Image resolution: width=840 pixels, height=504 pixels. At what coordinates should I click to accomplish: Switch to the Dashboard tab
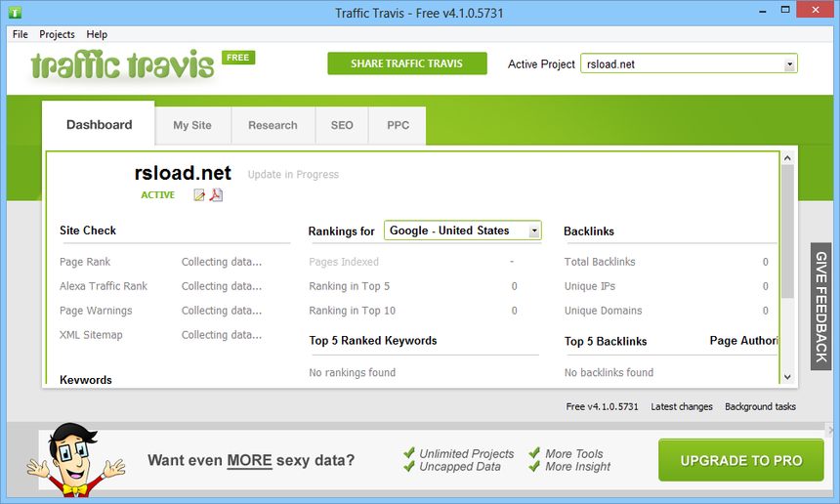pos(99,124)
